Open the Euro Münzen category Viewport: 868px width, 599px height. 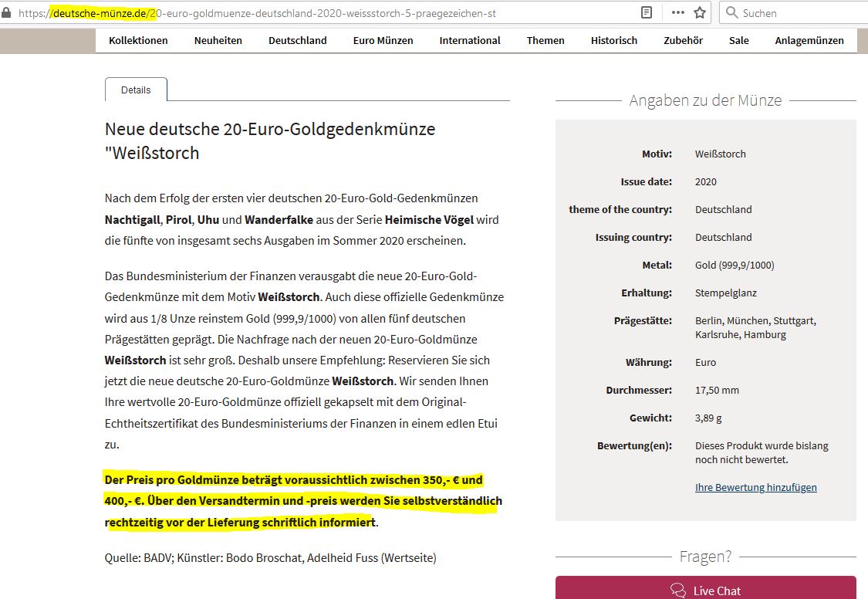point(383,41)
